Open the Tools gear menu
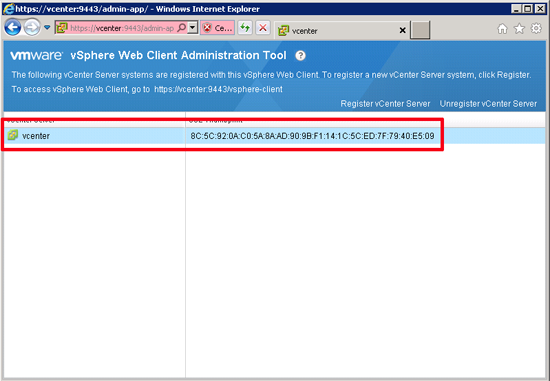Viewport: 550px width, 381px height. coord(536,28)
